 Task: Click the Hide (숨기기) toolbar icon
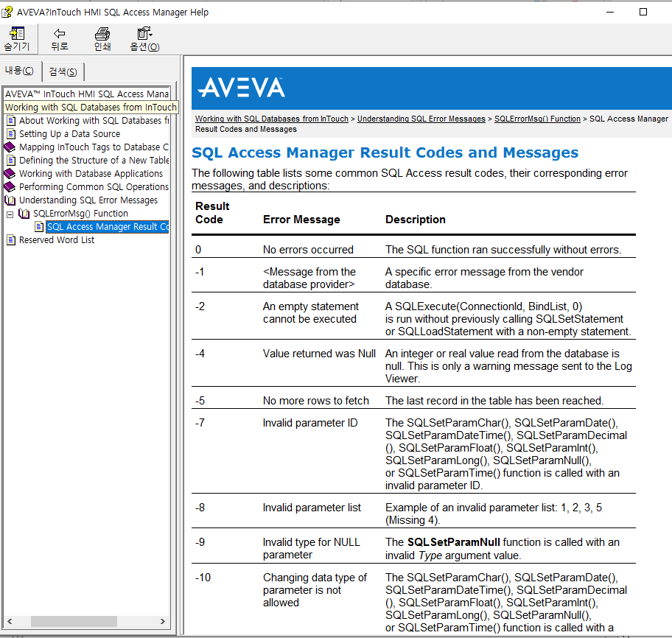click(x=17, y=33)
